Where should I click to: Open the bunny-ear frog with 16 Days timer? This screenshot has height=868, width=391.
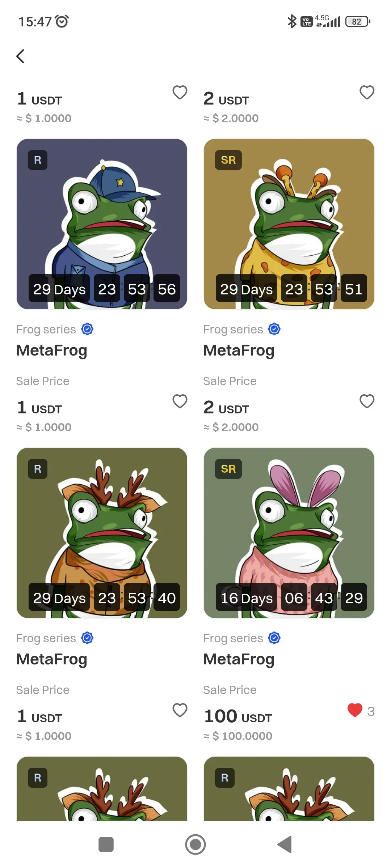click(x=289, y=533)
